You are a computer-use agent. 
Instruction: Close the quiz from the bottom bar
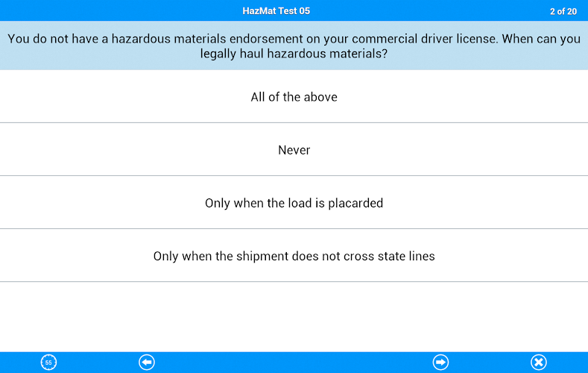point(538,363)
